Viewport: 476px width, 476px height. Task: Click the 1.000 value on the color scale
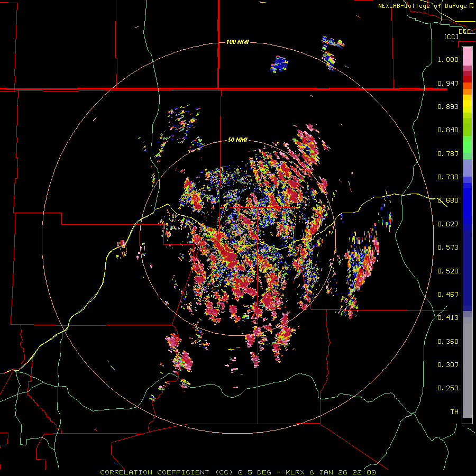click(x=448, y=59)
